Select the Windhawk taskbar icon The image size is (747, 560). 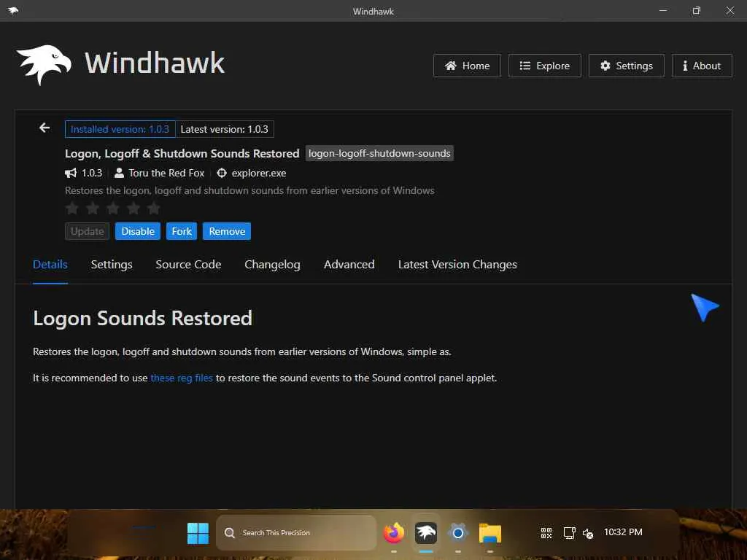pos(426,533)
